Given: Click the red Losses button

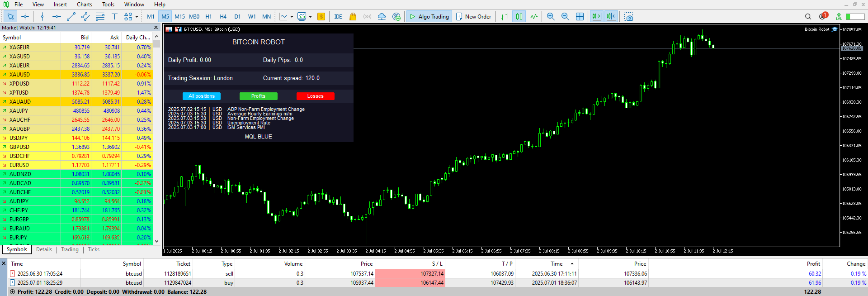Looking at the screenshot, I should coord(315,96).
